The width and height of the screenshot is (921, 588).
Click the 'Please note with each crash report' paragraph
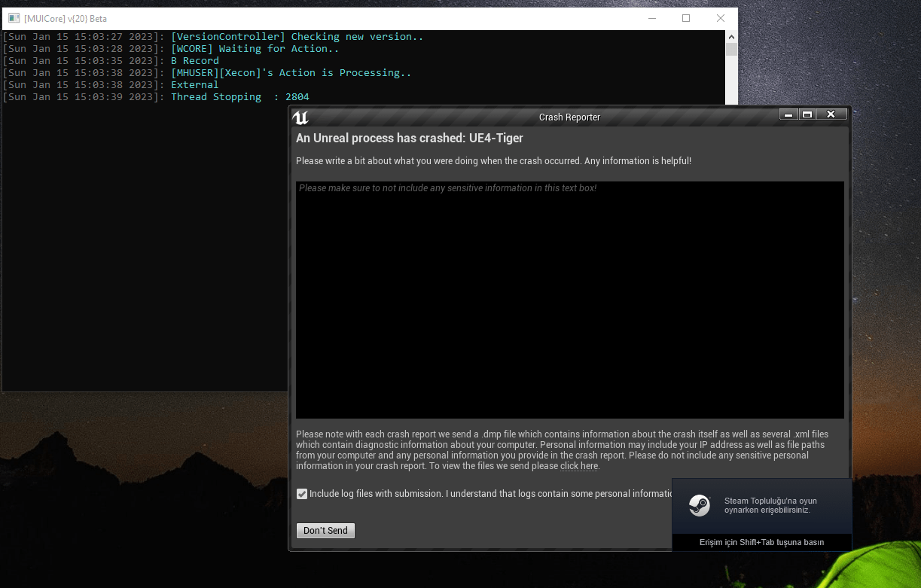(x=562, y=450)
